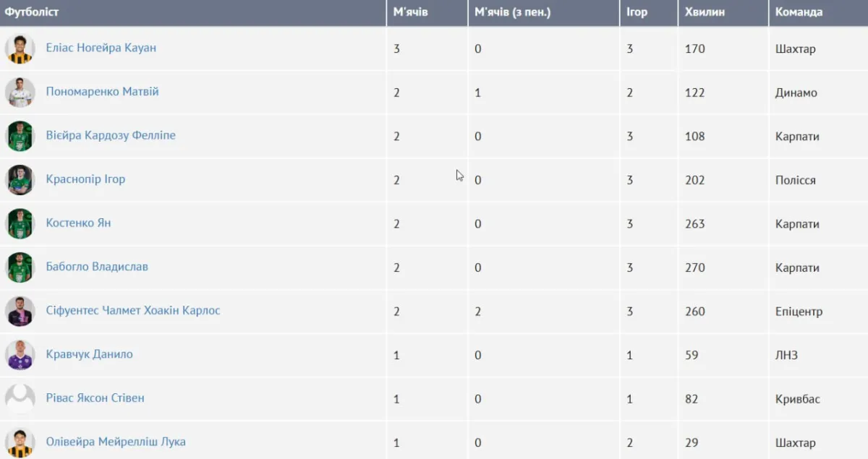Click minutes value 202
Screen dimensions: 868x459
[x=694, y=181]
